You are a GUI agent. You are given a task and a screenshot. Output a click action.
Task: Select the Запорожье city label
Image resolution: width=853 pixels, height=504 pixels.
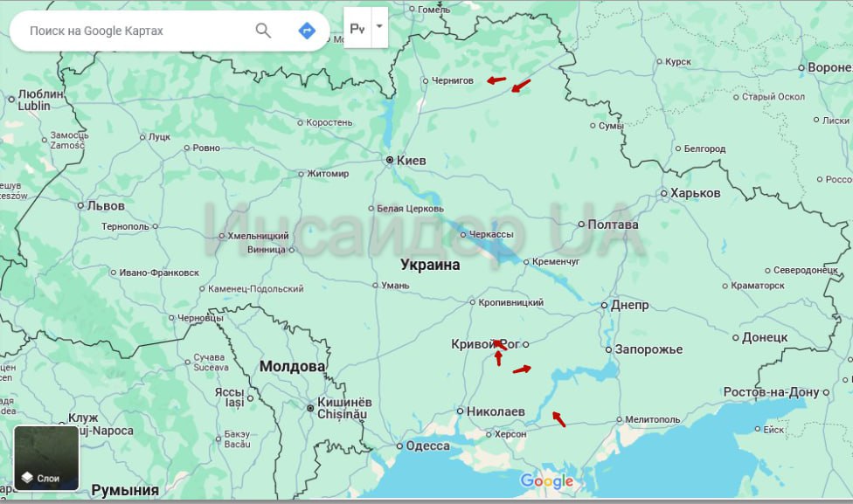point(648,349)
